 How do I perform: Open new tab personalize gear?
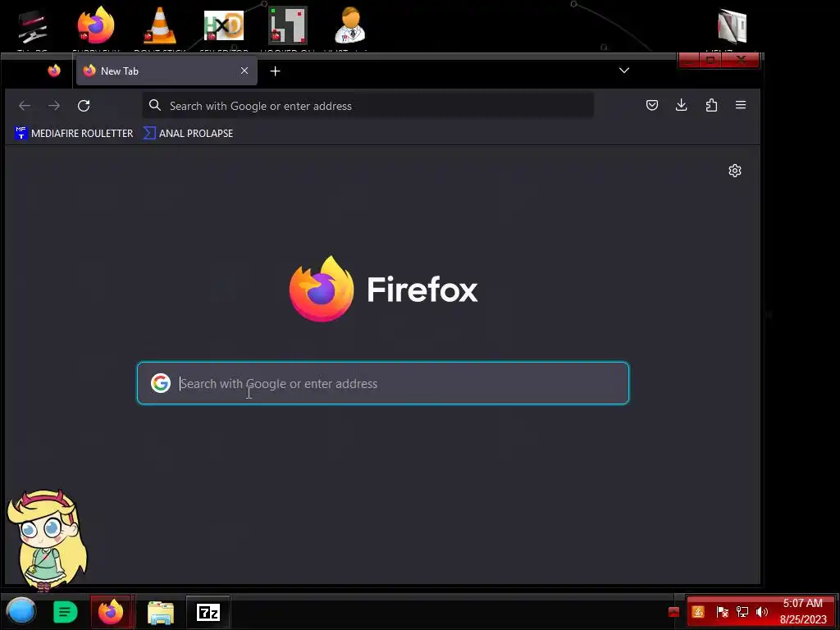(x=735, y=171)
